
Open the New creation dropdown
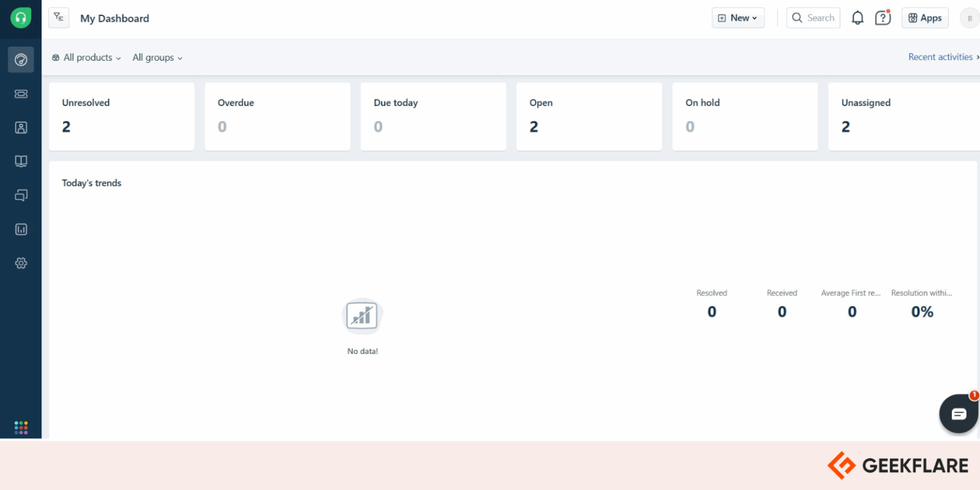click(x=738, y=18)
